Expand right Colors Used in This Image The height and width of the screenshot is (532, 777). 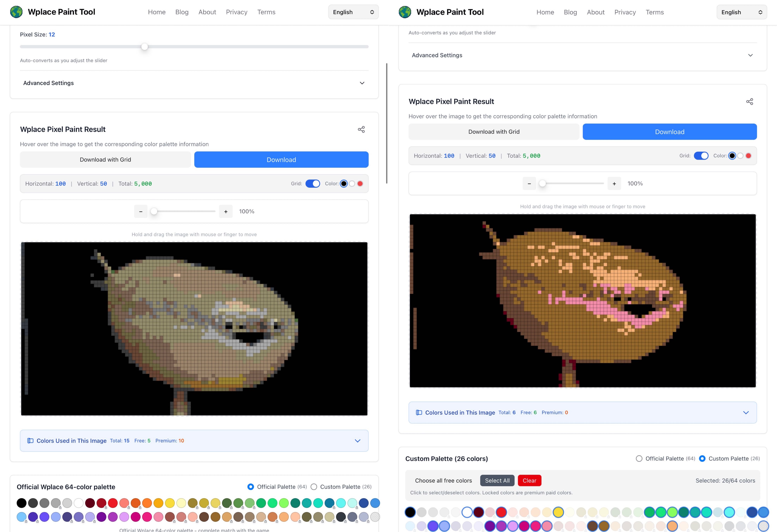click(746, 413)
